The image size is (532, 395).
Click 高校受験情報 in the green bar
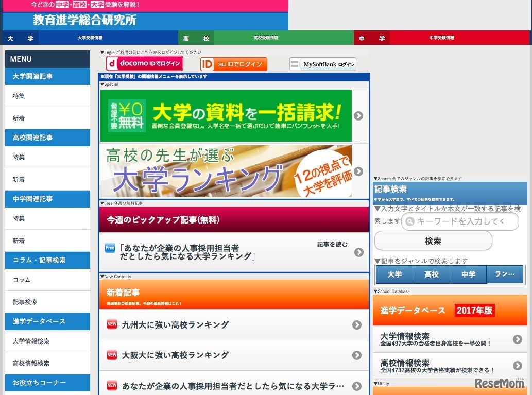click(266, 38)
